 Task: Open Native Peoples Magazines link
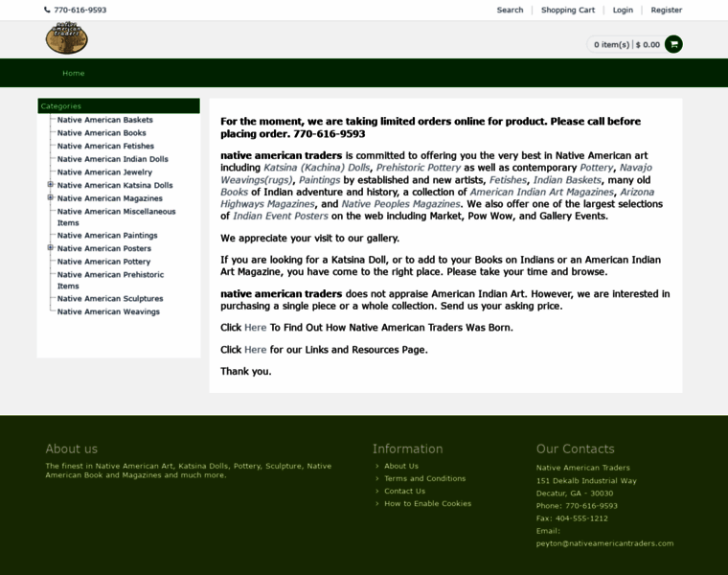[x=400, y=204]
